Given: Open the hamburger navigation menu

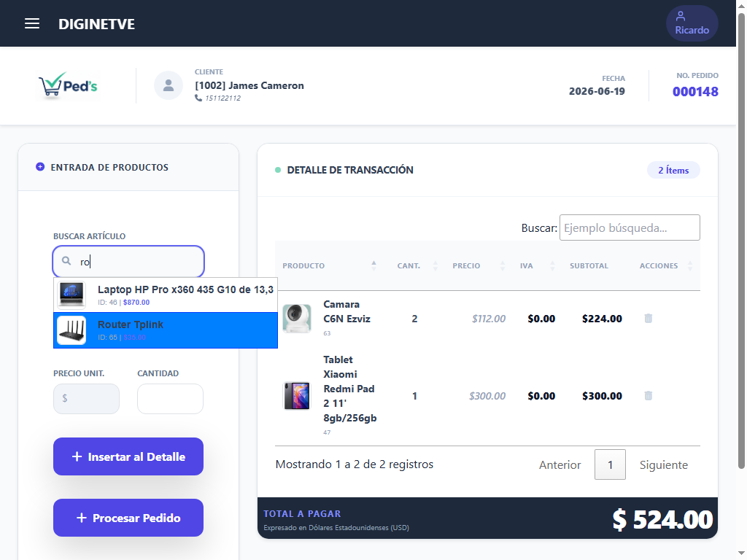Looking at the screenshot, I should pyautogui.click(x=32, y=23).
